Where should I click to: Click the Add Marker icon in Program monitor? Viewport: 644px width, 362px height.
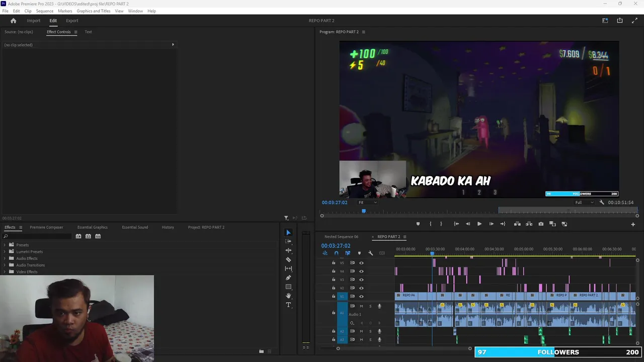[418, 224]
